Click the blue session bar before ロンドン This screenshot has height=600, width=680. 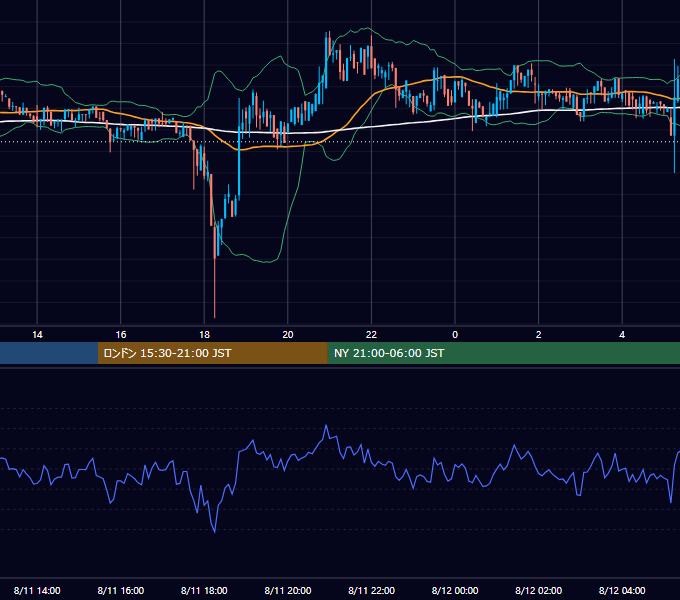point(49,353)
